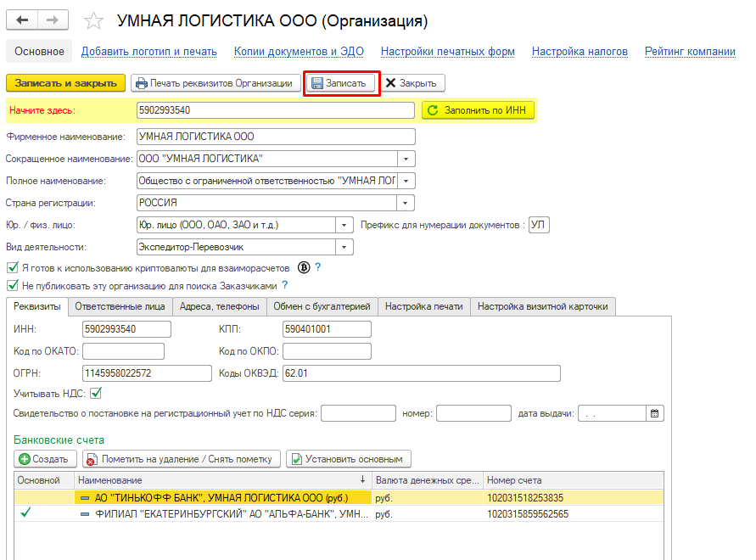Open the Настройка налогов link

tap(580, 52)
